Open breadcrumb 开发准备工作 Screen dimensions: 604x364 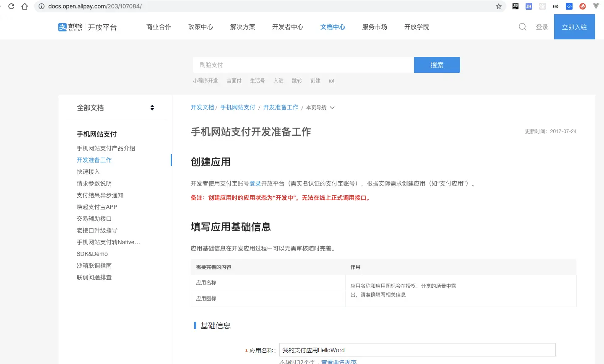click(281, 107)
